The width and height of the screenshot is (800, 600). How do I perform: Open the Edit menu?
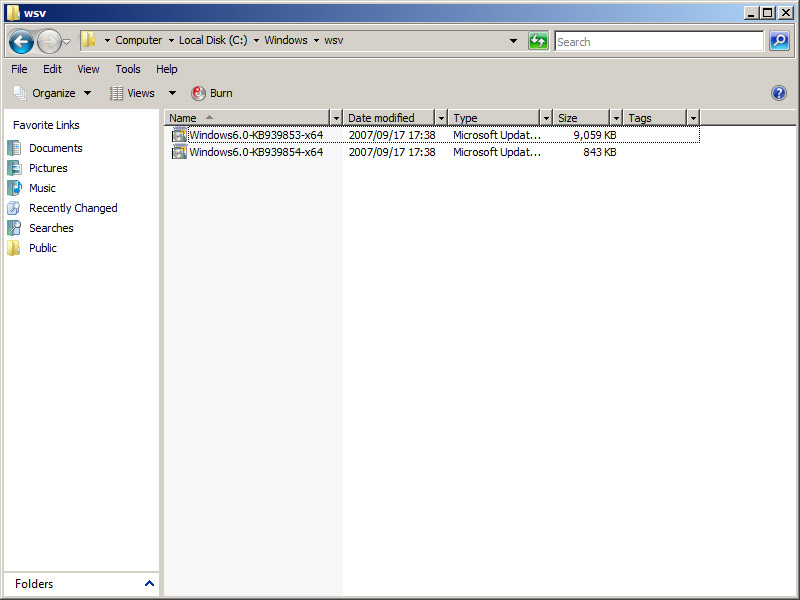point(52,69)
